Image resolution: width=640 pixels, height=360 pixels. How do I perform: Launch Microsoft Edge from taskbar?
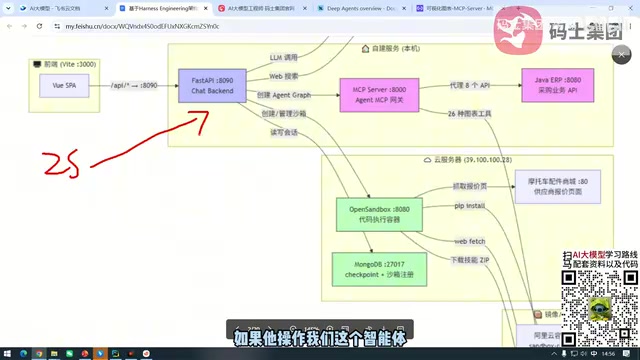point(23,353)
